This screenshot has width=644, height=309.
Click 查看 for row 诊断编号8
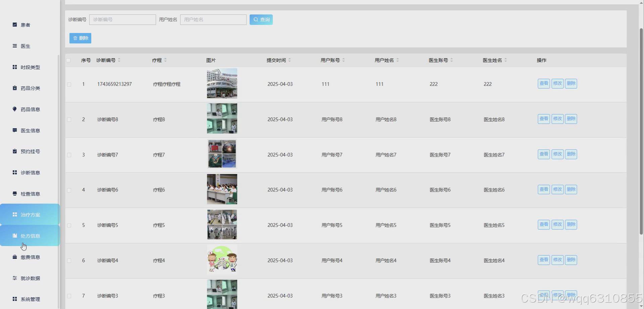544,119
